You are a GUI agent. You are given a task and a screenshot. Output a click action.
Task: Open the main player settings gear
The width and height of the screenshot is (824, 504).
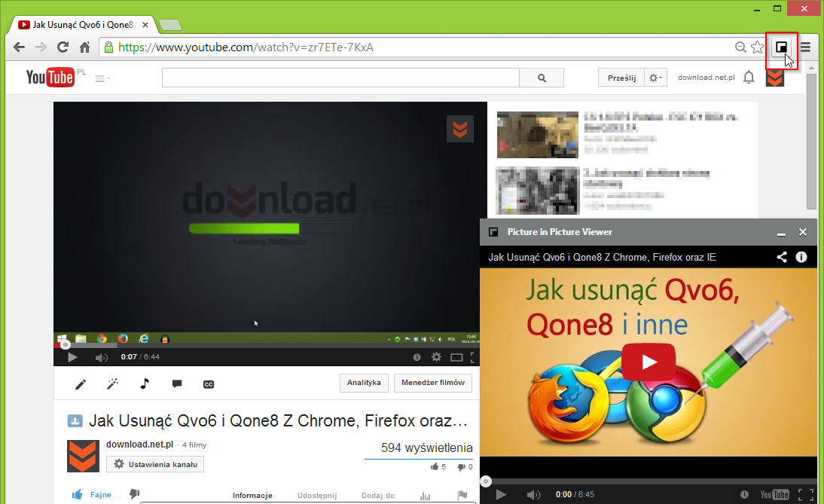pos(436,357)
